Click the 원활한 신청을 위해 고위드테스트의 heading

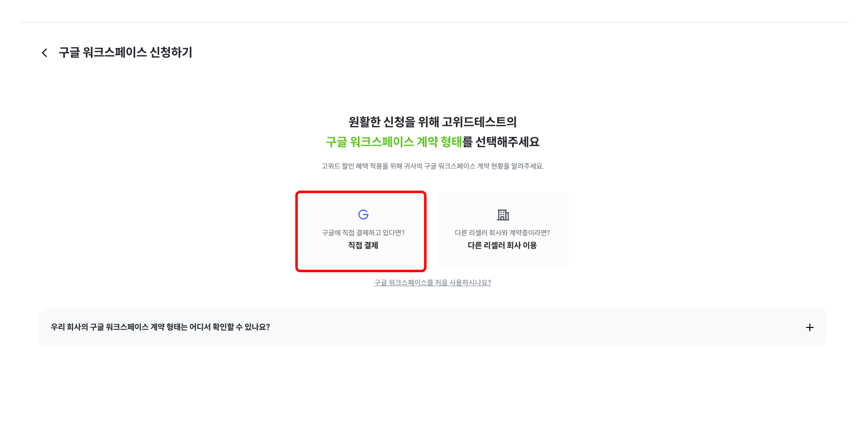433,122
